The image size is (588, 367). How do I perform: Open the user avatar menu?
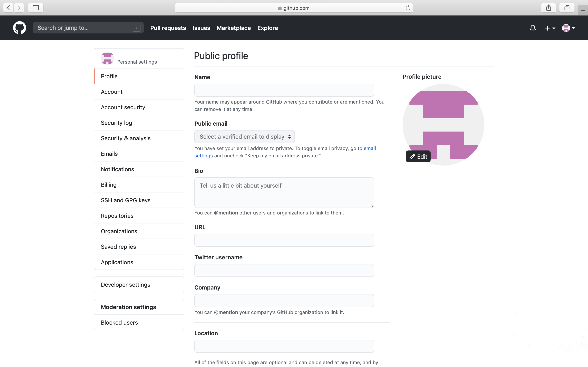click(x=568, y=28)
